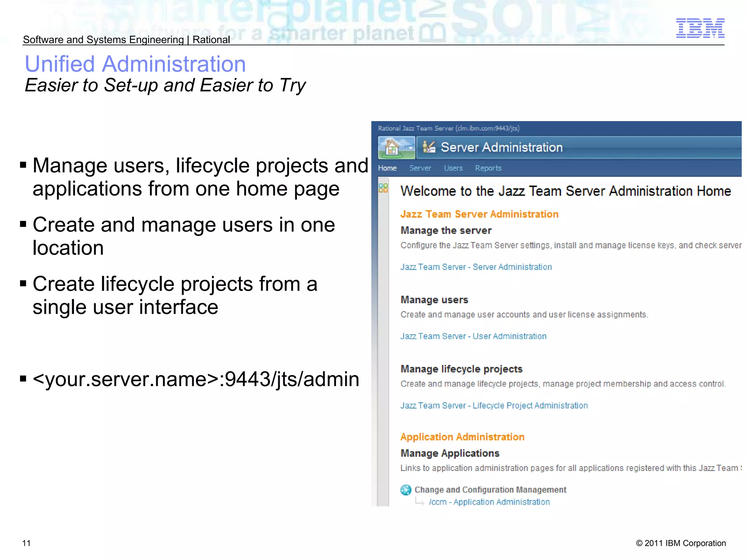Click 'Create and manage lifecycle projects' description text
Image resolution: width=747 pixels, height=560 pixels.
(563, 384)
